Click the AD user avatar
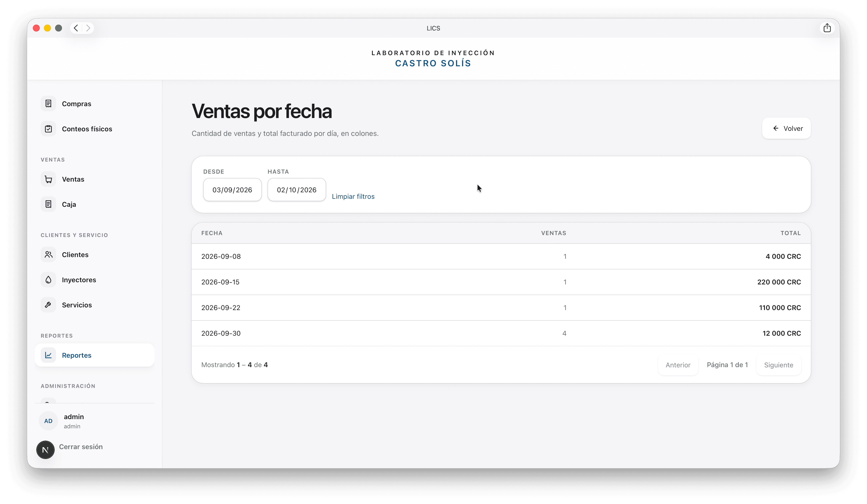The width and height of the screenshot is (867, 504). point(48,421)
